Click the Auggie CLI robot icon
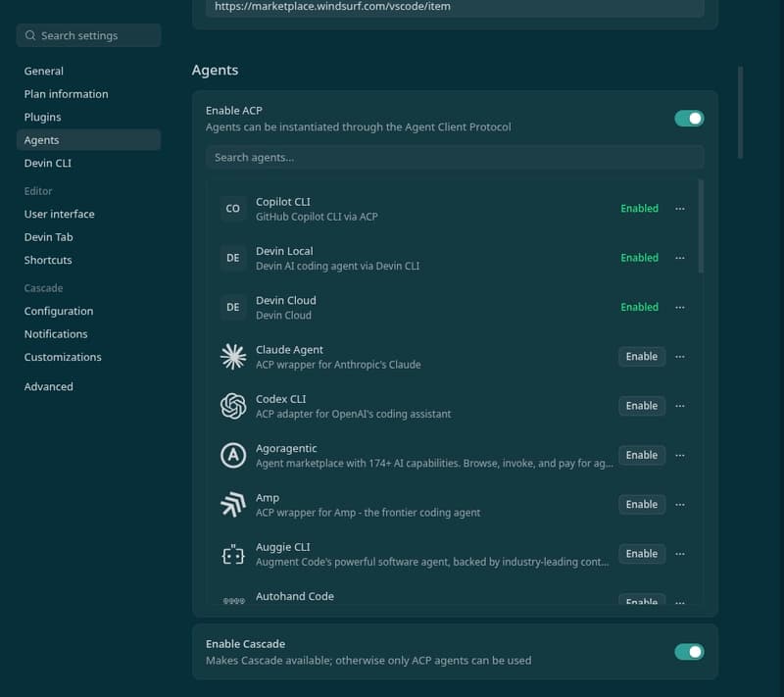 pos(233,554)
